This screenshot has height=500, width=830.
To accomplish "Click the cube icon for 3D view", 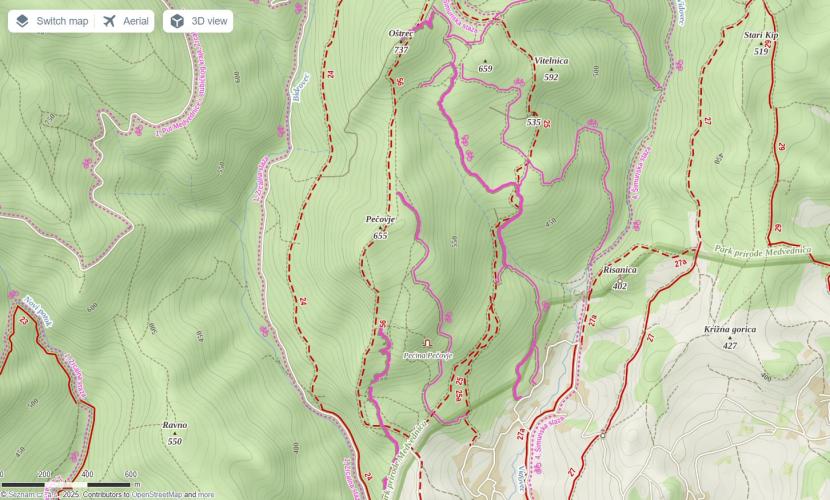I will tap(177, 21).
